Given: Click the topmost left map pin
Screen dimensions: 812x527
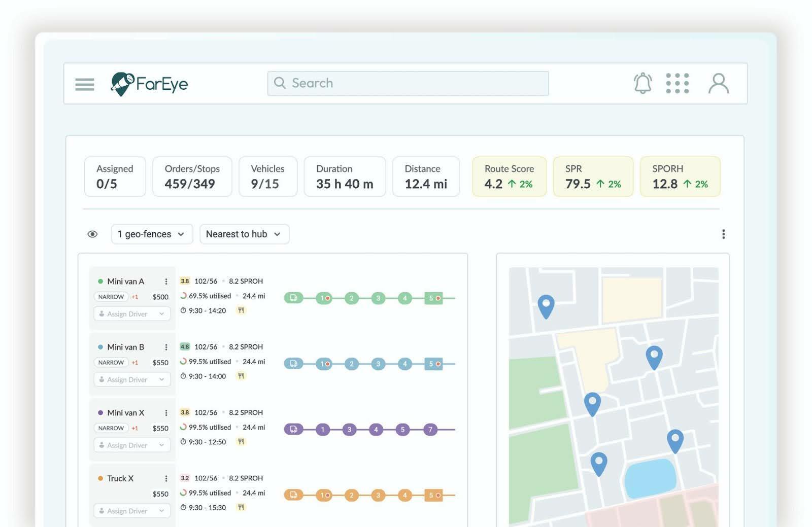Looking at the screenshot, I should coord(546,306).
